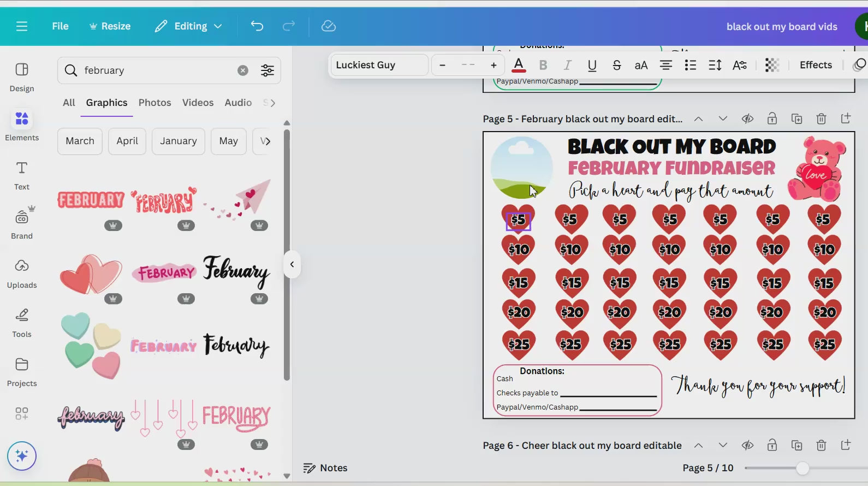868x486 pixels.
Task: Toggle underline text formatting
Action: 592,65
